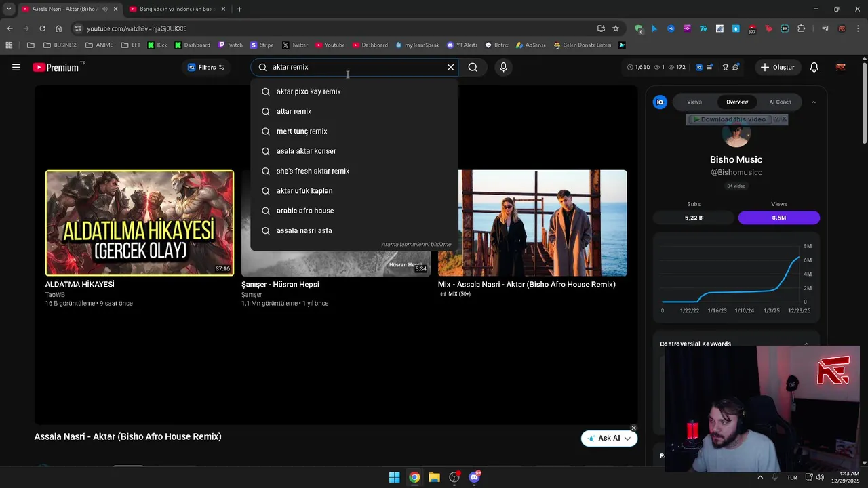Open the ALDATILMA HİKAYESİ video thumbnail

coord(140,223)
